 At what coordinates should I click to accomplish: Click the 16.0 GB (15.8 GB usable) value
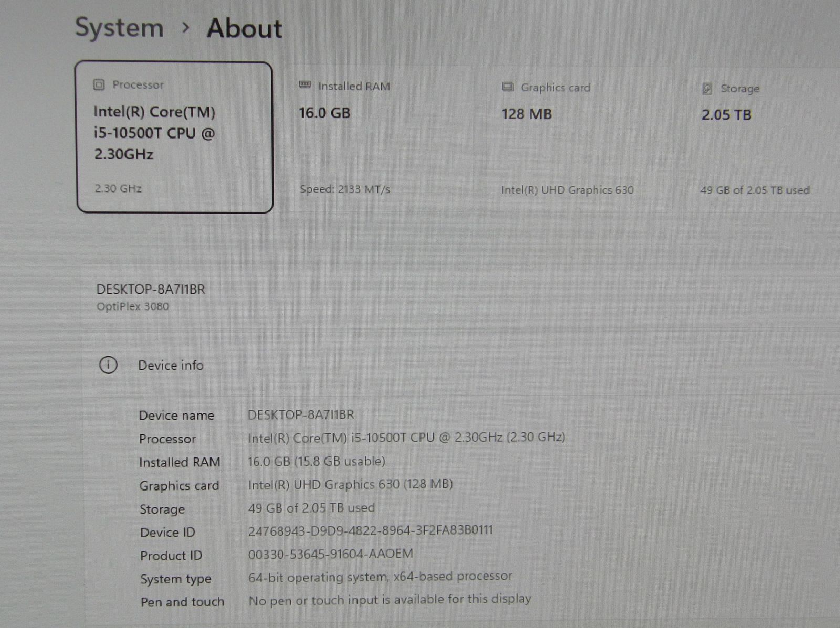(317, 462)
